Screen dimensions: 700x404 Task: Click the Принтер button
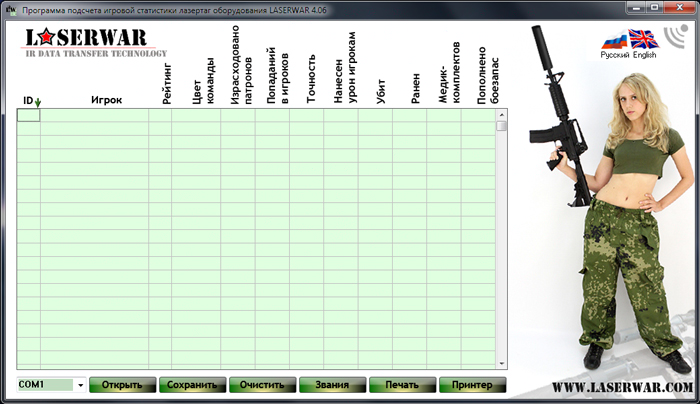(x=472, y=385)
